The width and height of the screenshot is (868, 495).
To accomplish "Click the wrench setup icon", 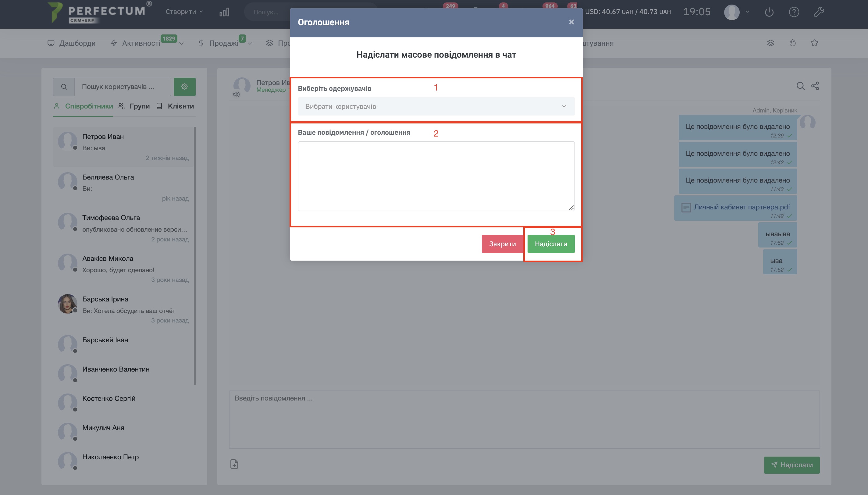I will (819, 12).
